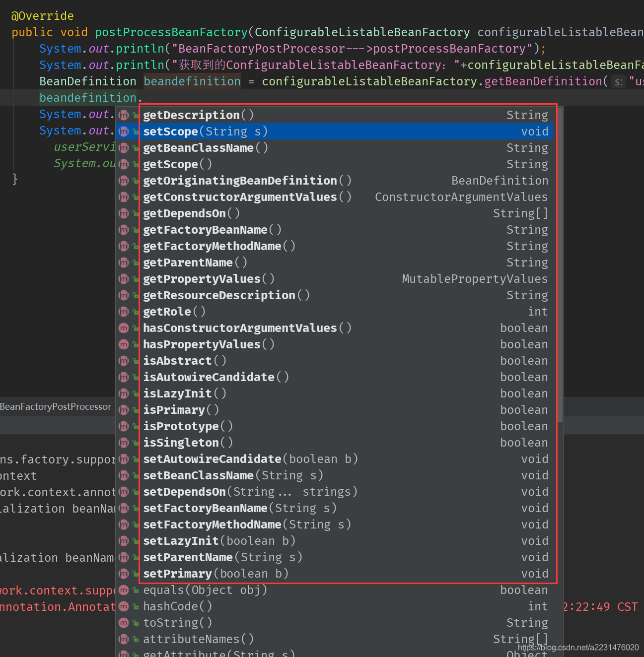This screenshot has height=657, width=644.
Task: Select getDescription() completion suggestion
Action: point(335,115)
